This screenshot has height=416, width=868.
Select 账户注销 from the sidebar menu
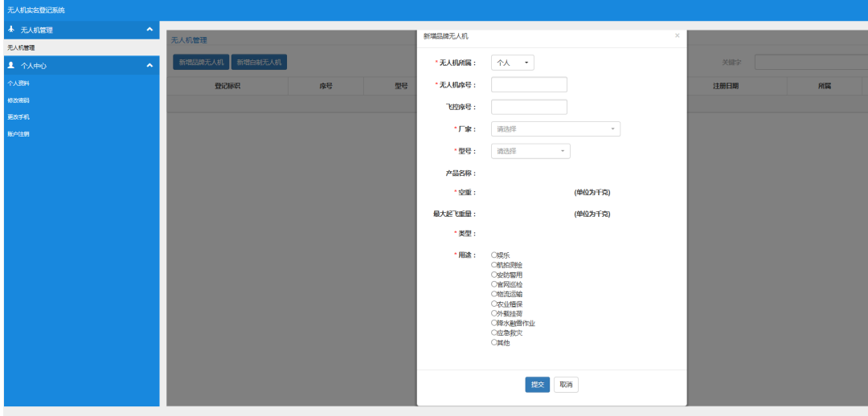coord(18,134)
